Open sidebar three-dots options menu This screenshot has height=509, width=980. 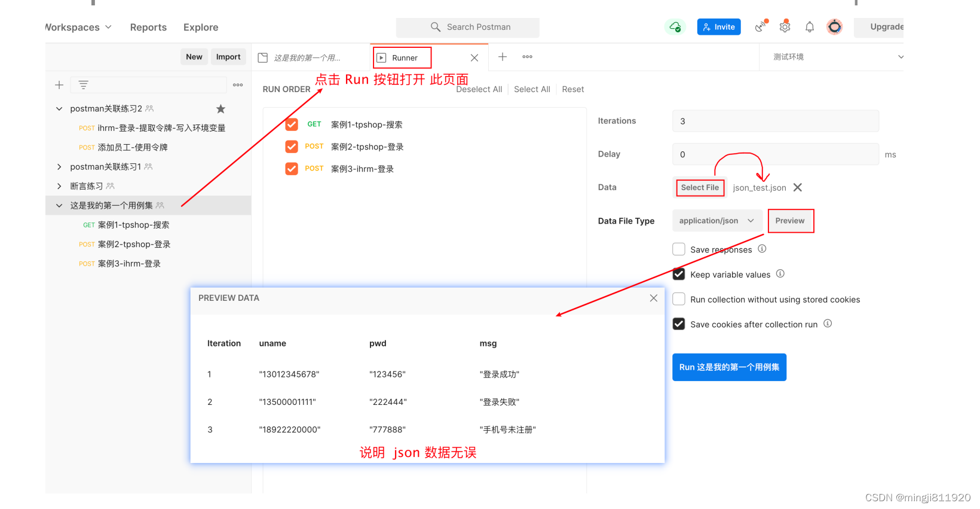tap(238, 85)
